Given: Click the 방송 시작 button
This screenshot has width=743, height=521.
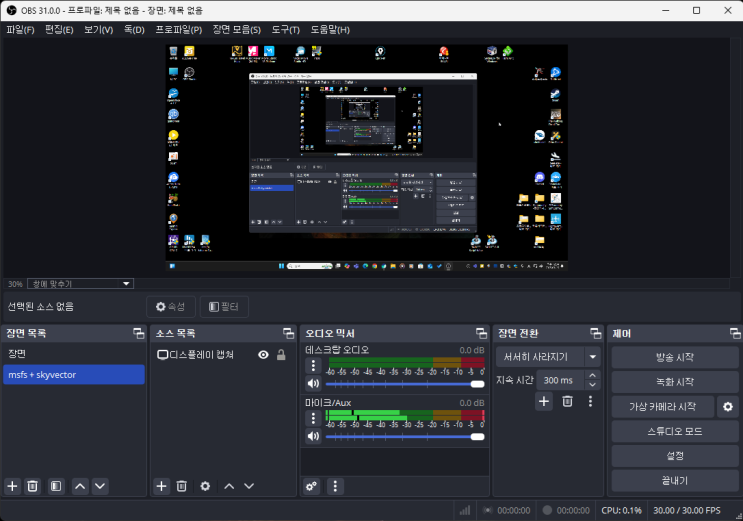Looking at the screenshot, I should pos(674,357).
